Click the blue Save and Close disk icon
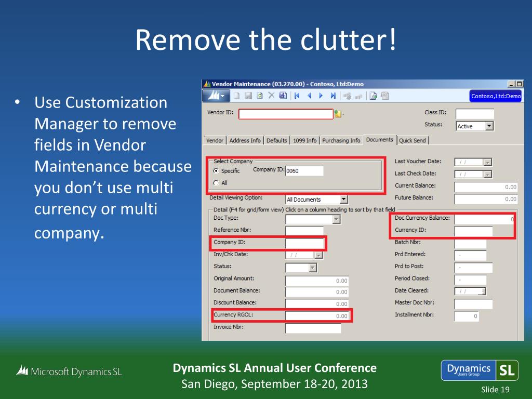This screenshot has height=399, width=532. click(x=283, y=96)
